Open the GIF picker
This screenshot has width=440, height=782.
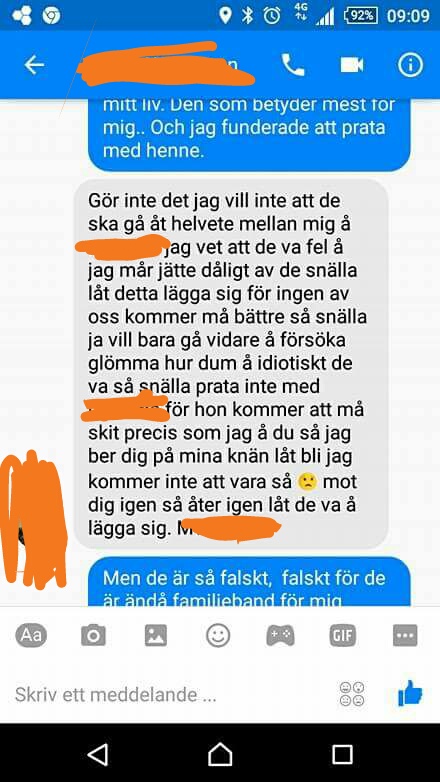coord(343,635)
